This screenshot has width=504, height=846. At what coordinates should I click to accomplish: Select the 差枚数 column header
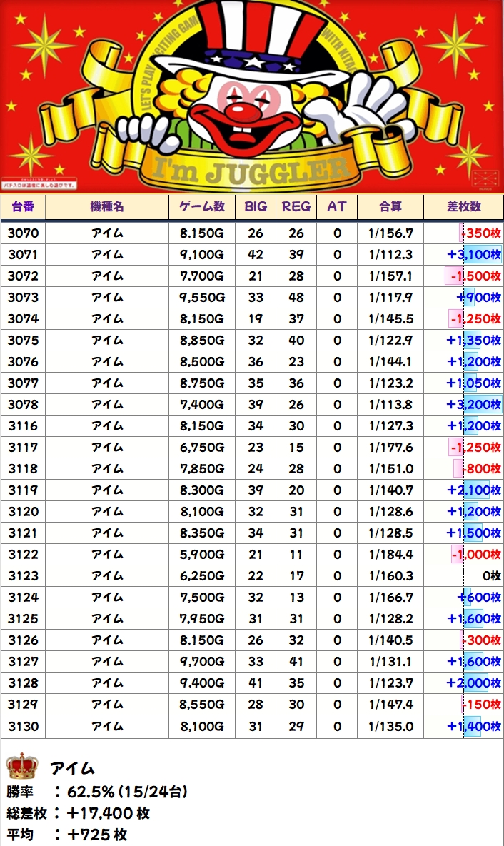pos(463,206)
